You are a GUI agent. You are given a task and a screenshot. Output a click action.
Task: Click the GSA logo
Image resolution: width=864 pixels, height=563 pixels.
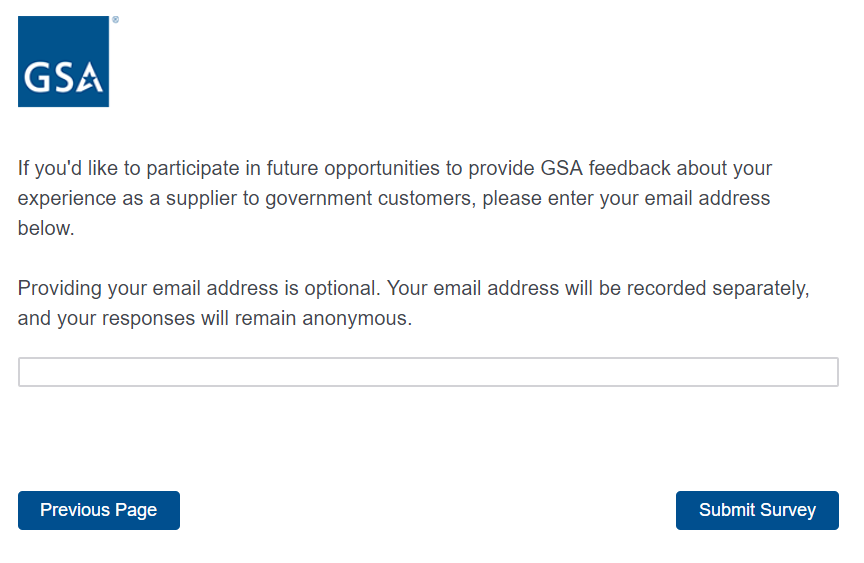[x=63, y=61]
